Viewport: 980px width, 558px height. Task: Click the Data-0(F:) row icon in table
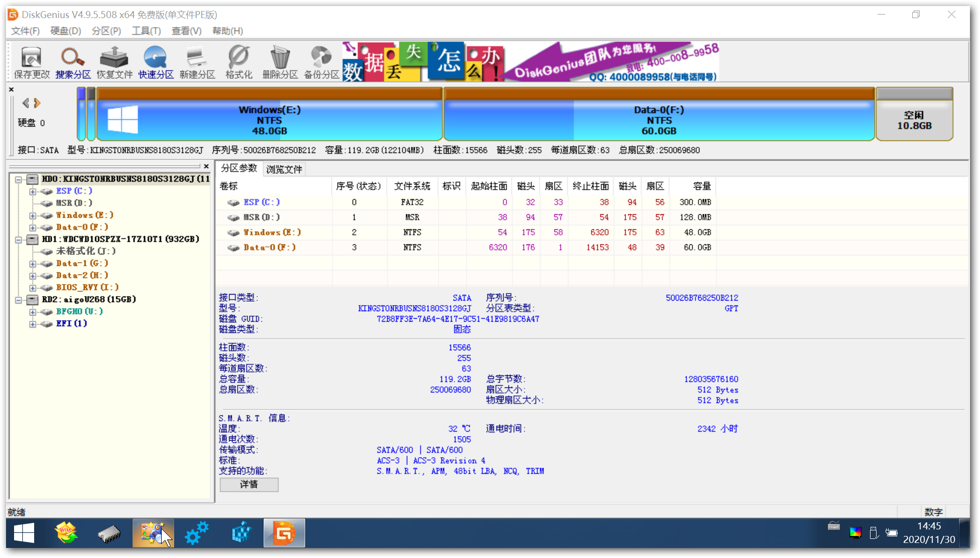coord(233,247)
